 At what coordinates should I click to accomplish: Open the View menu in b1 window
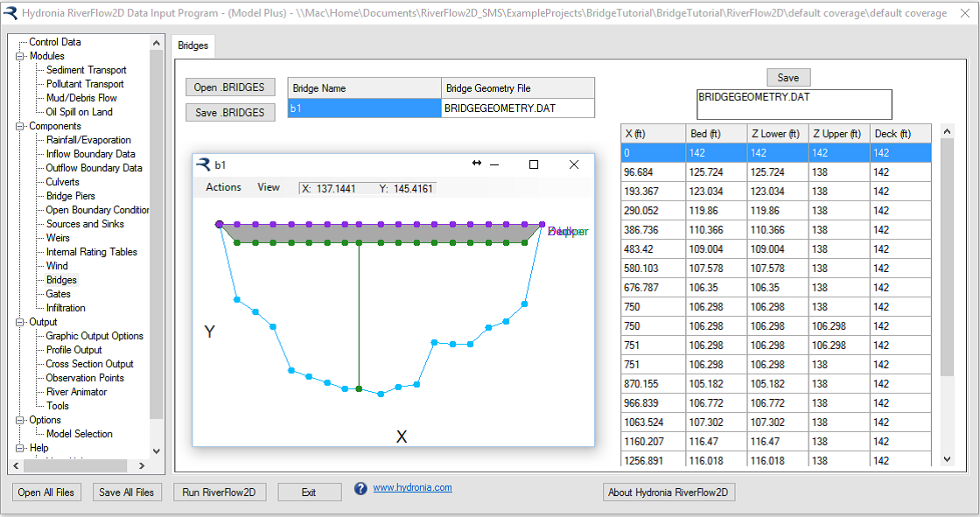tap(269, 187)
